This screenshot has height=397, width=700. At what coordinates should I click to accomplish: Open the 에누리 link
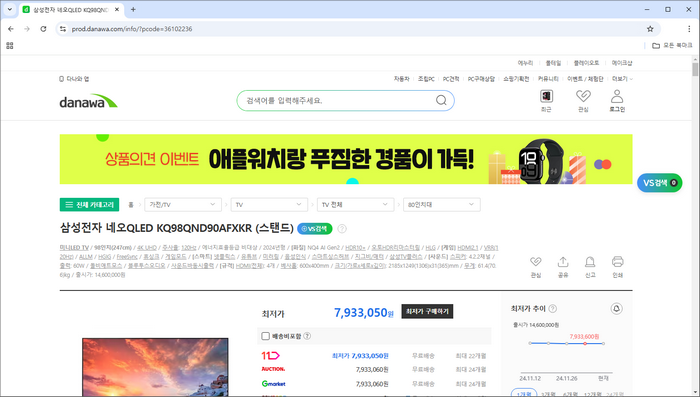coord(525,63)
